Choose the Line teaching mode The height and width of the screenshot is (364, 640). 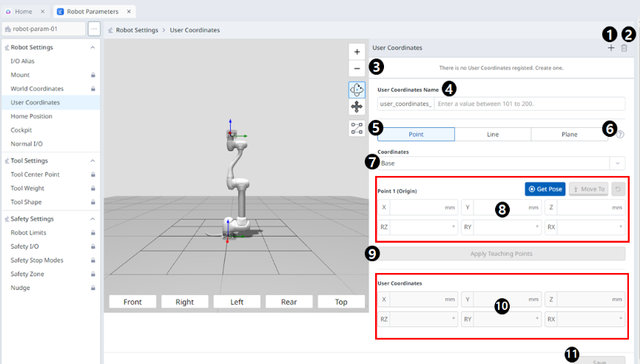[x=492, y=135]
